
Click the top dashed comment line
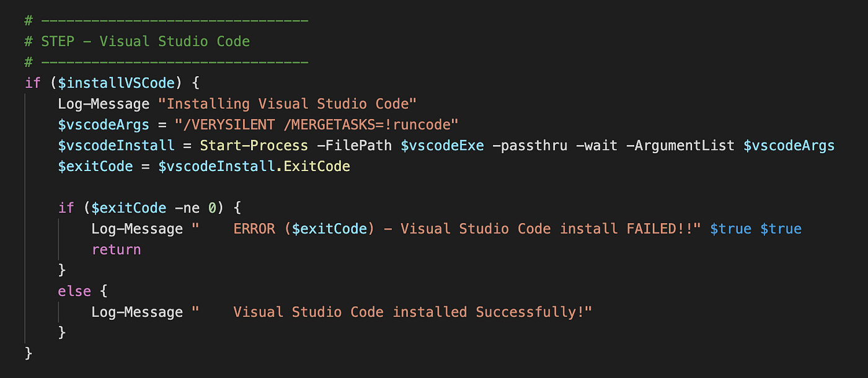coord(166,21)
